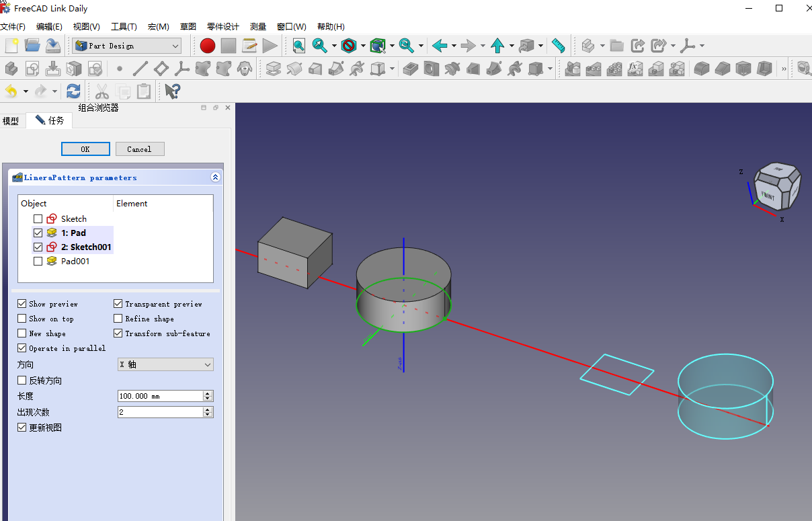This screenshot has width=812, height=521.
Task: Open the 零件设计 menu
Action: pos(222,27)
